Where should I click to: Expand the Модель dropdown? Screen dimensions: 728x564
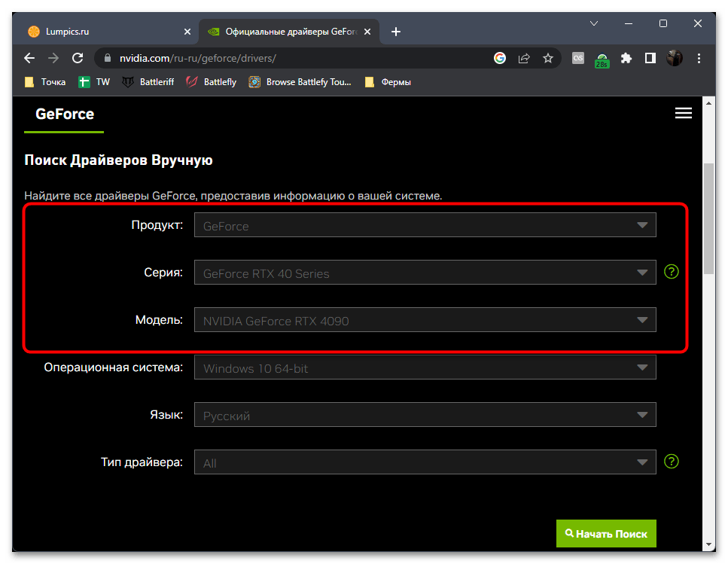[x=425, y=320]
